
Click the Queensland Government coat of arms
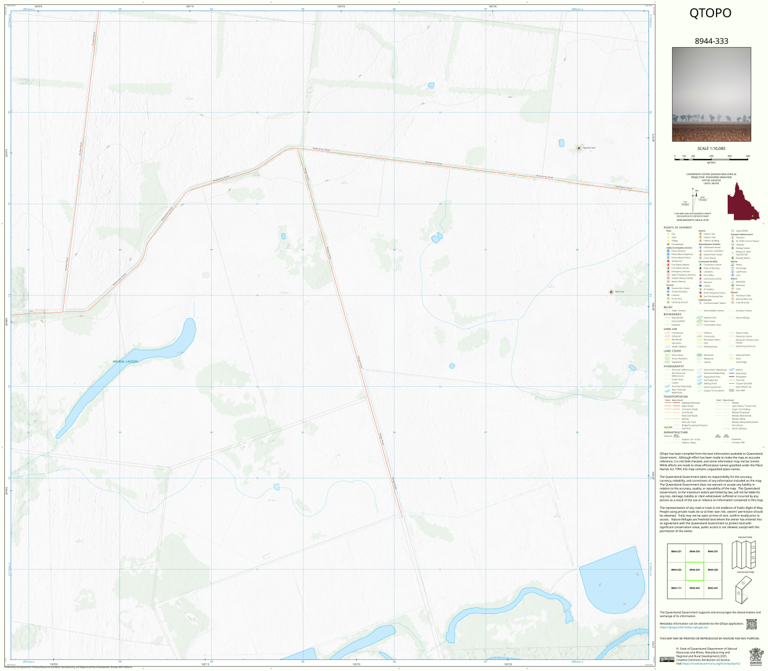click(756, 655)
